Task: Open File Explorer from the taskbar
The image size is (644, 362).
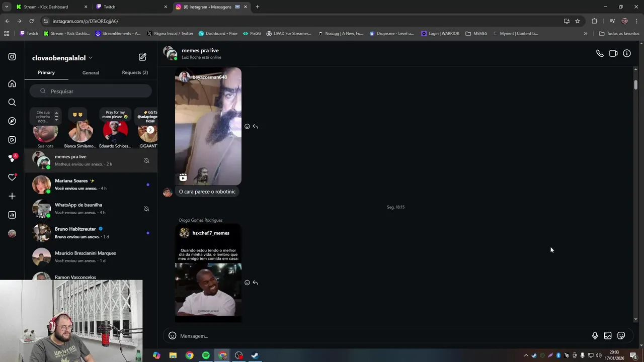Action: [173, 355]
